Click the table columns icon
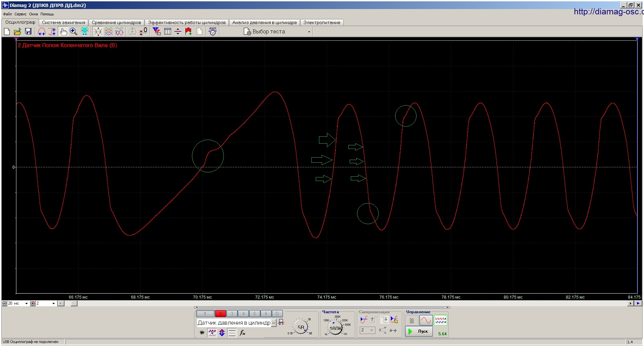This screenshot has width=644, height=346. 168,31
